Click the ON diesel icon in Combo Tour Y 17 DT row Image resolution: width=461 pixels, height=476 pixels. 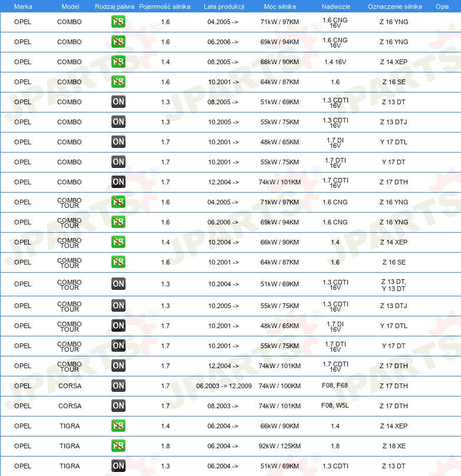click(x=118, y=346)
